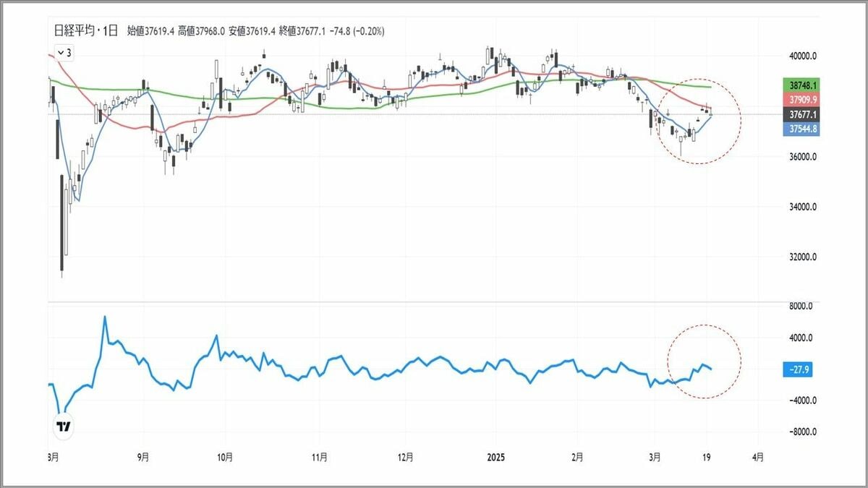Click the 2025 label on the time axis
The height and width of the screenshot is (488, 868).
coord(496,457)
